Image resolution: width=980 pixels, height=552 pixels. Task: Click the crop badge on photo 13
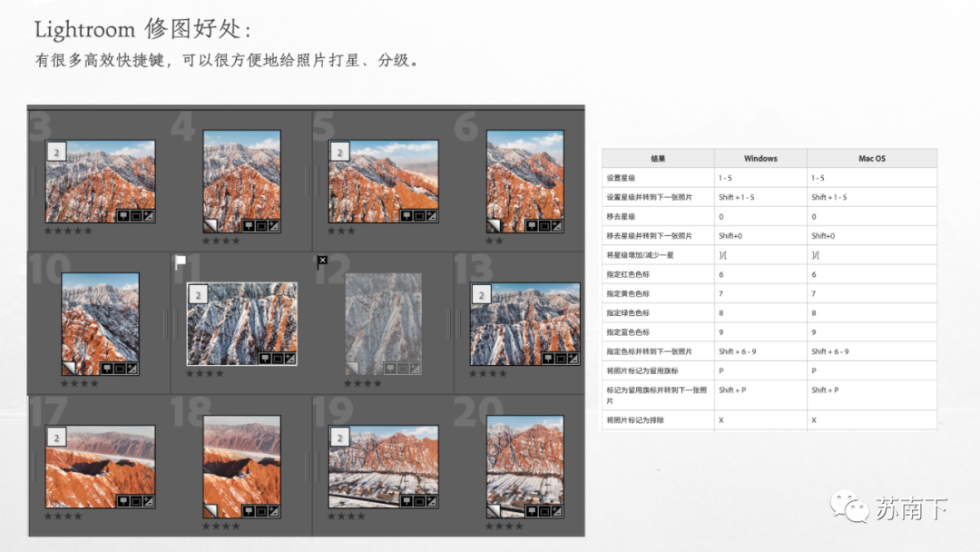click(x=561, y=359)
